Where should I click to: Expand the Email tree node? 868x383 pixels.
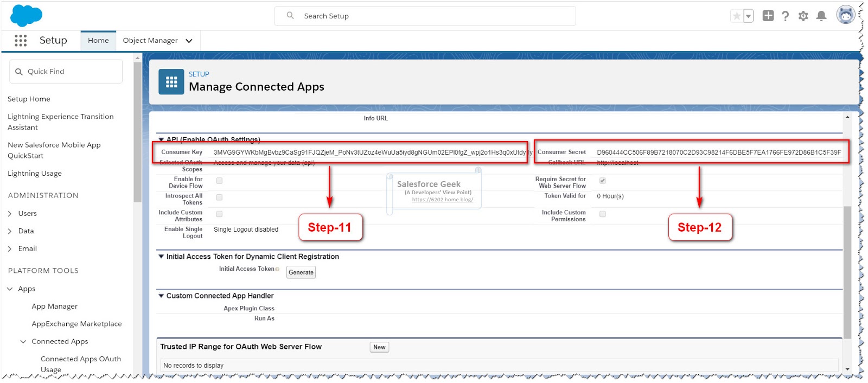tap(10, 249)
